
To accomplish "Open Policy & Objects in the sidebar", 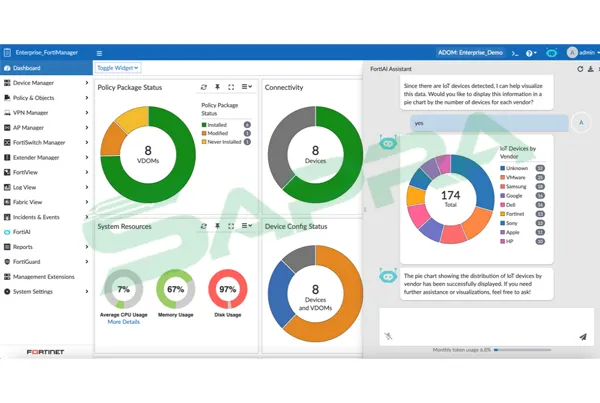I will [46, 98].
